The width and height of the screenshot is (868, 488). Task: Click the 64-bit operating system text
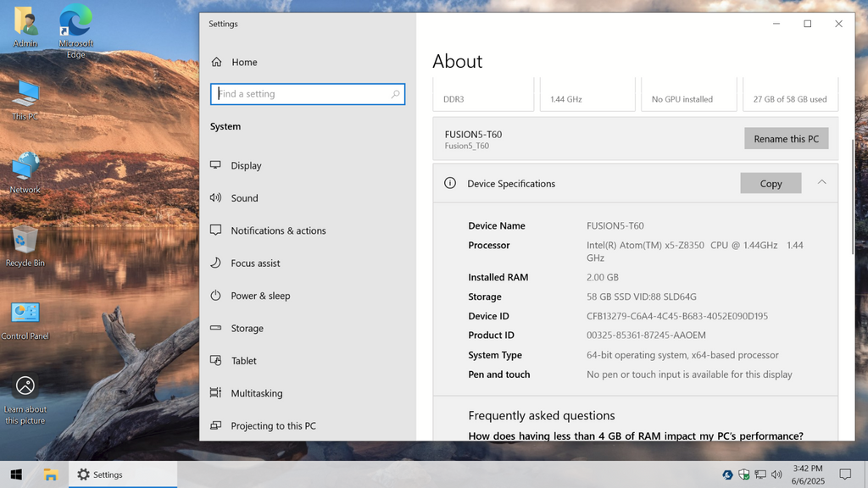point(682,355)
